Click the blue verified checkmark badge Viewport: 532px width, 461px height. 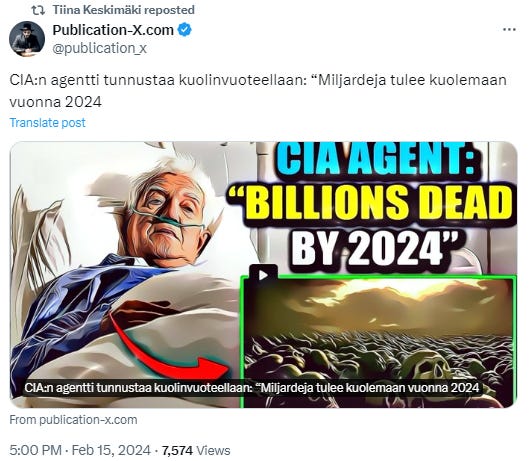[x=185, y=30]
